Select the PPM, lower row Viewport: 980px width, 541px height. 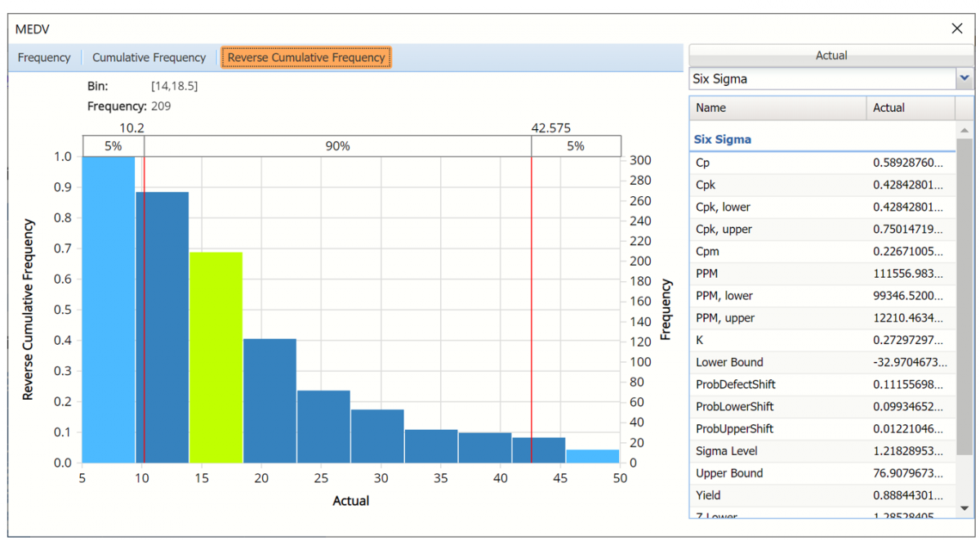[821, 296]
